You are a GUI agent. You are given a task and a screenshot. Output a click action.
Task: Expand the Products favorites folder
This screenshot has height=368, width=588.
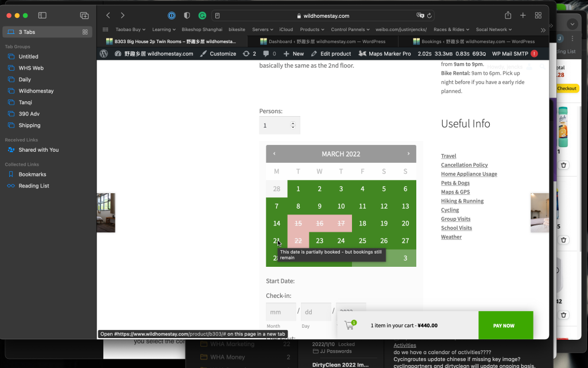click(312, 29)
